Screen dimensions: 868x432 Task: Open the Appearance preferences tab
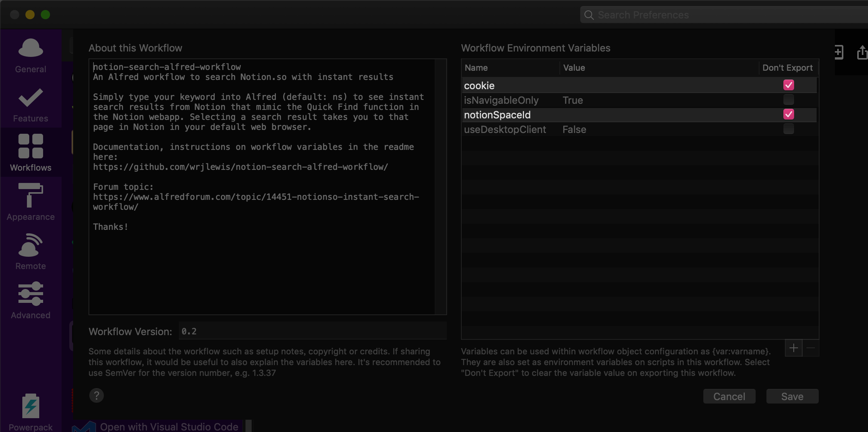point(30,202)
